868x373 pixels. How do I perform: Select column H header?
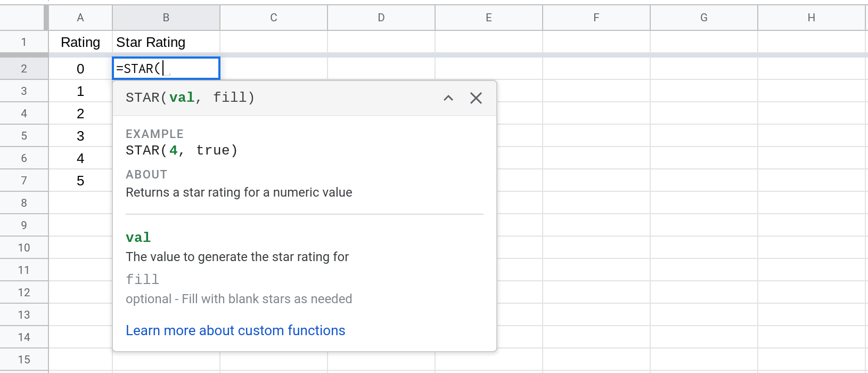point(812,18)
